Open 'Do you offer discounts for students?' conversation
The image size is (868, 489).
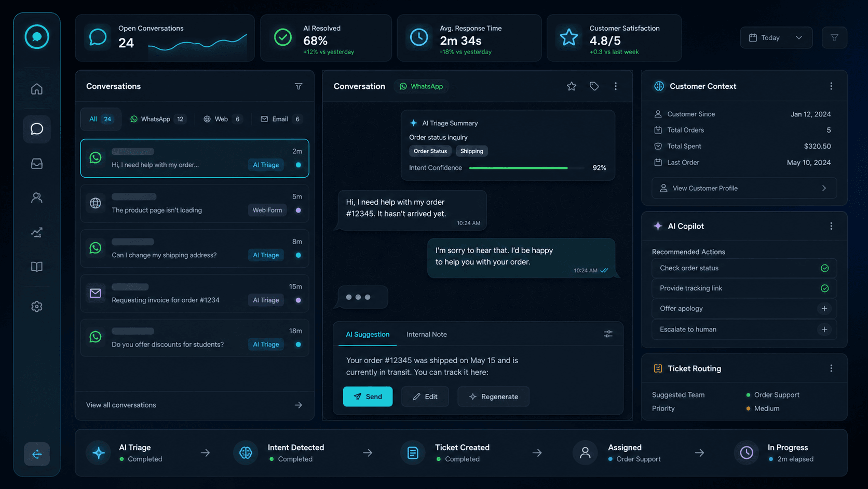pyautogui.click(x=195, y=338)
